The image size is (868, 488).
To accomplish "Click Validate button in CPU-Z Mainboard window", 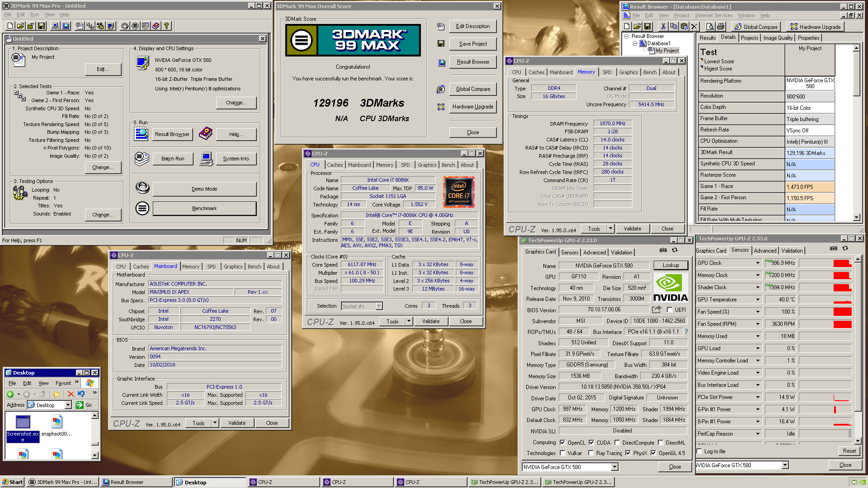I will point(237,423).
